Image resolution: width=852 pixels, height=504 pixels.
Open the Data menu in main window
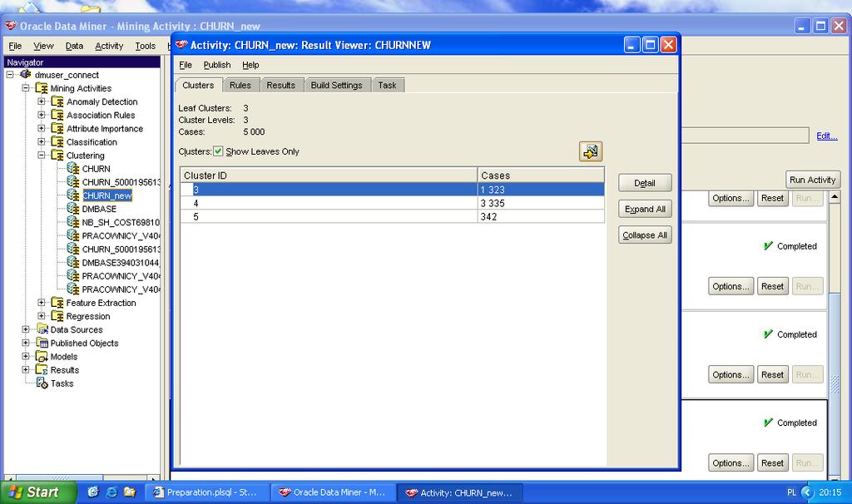74,46
